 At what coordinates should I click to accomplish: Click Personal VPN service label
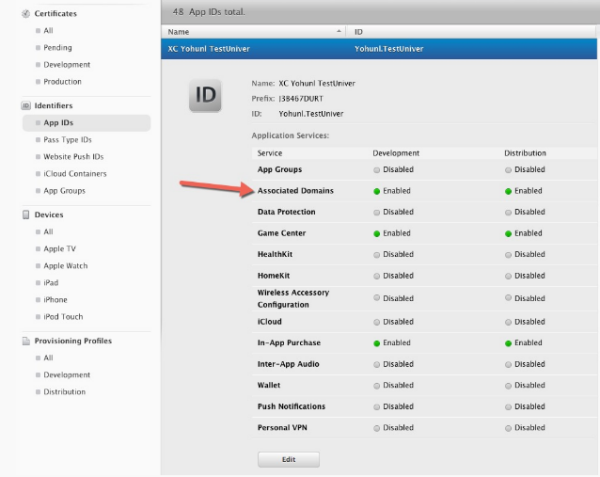(282, 428)
